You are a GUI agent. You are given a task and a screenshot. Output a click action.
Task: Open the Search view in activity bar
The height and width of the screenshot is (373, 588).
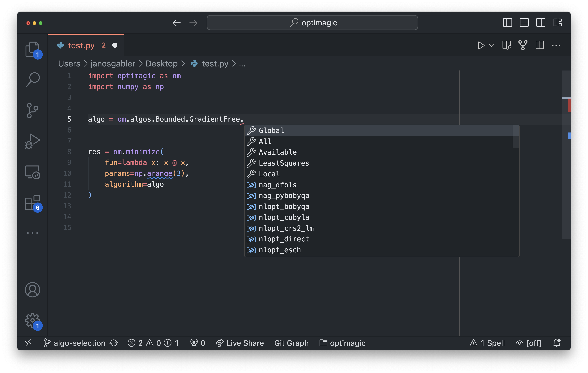pos(32,80)
